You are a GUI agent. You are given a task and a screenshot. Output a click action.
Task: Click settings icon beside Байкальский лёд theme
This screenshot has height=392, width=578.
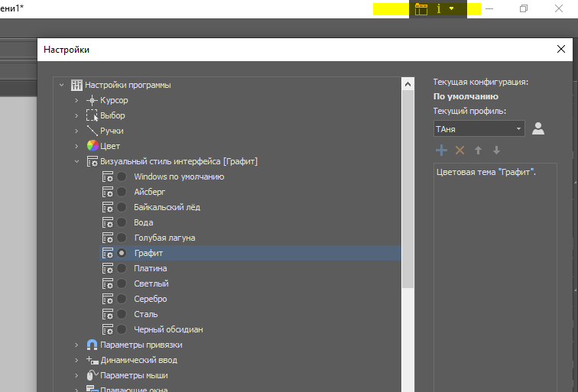click(x=108, y=207)
